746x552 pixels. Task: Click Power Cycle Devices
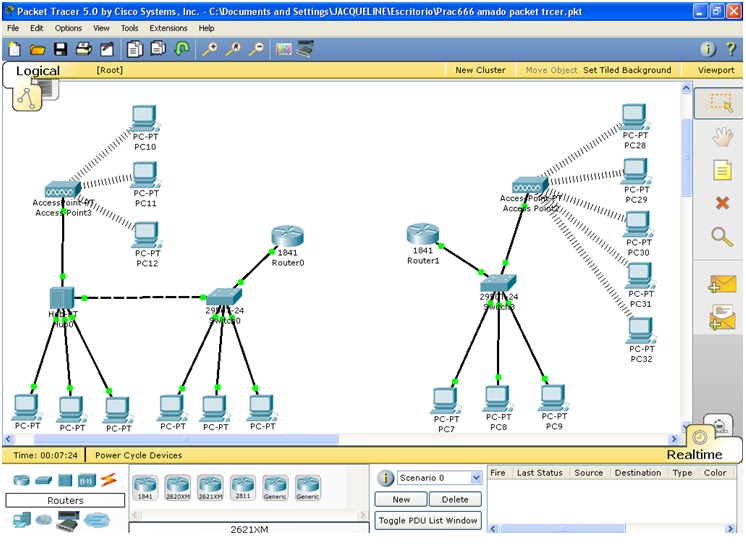pyautogui.click(x=138, y=455)
